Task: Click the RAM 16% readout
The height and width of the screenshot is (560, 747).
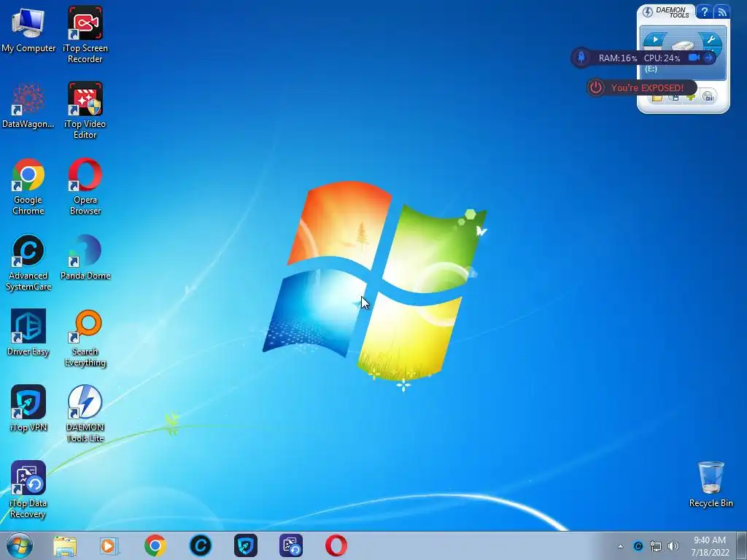Action: tap(617, 58)
